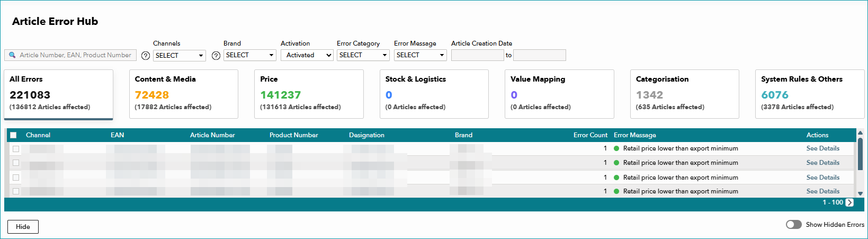Select the Price errors card
Viewport: 868px width, 239px height.
click(309, 94)
